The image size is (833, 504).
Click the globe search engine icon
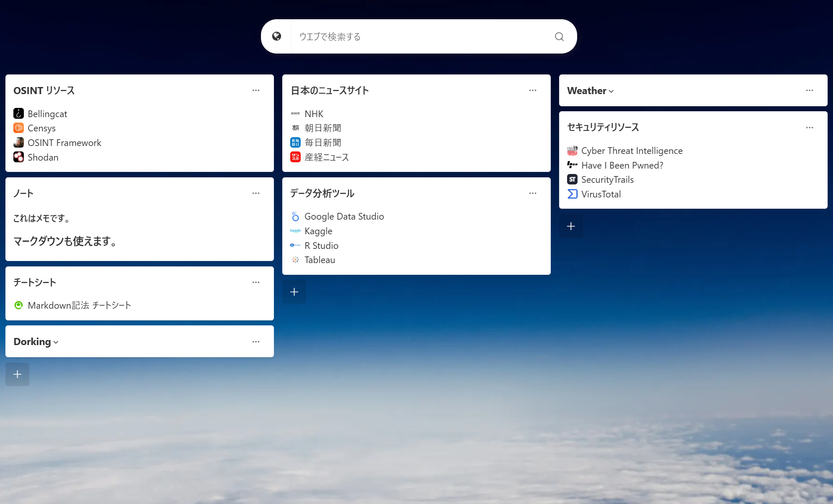(276, 36)
